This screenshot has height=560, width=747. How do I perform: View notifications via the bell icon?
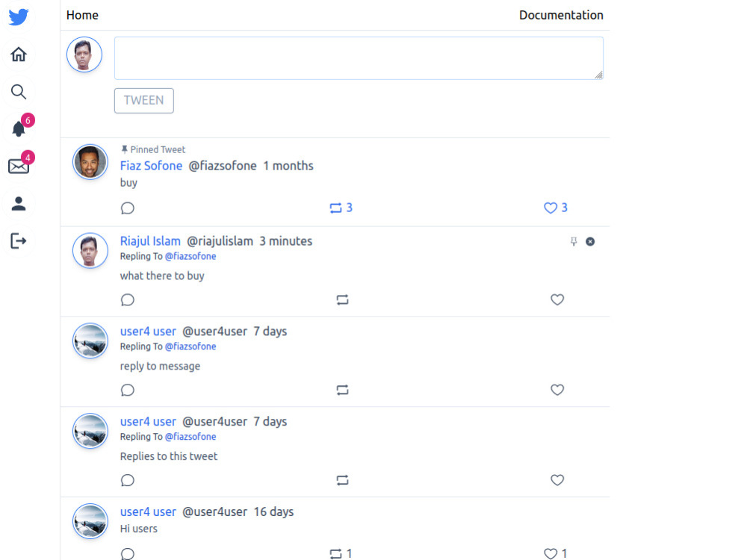click(18, 128)
